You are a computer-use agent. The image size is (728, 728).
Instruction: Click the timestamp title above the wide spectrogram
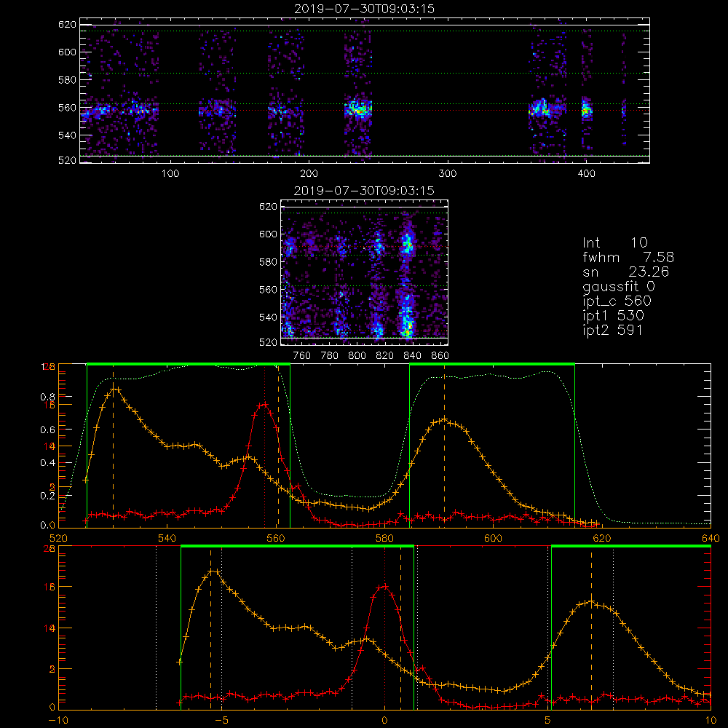[364, 9]
